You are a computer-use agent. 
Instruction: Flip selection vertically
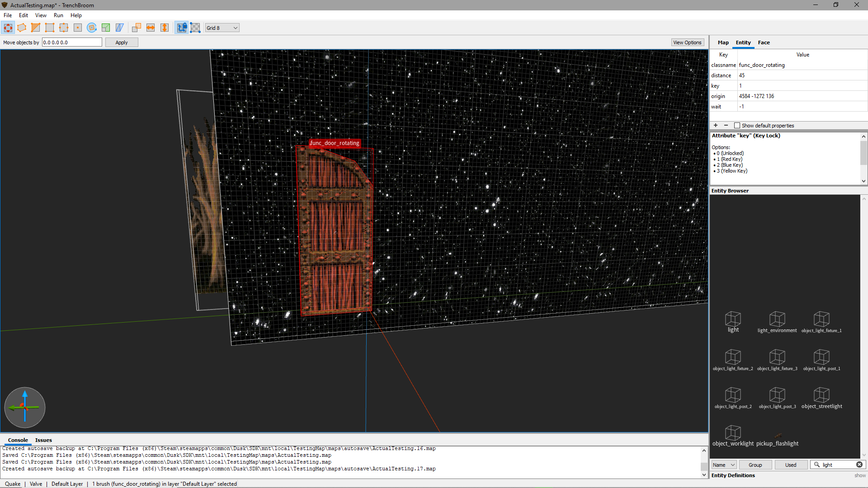point(165,28)
